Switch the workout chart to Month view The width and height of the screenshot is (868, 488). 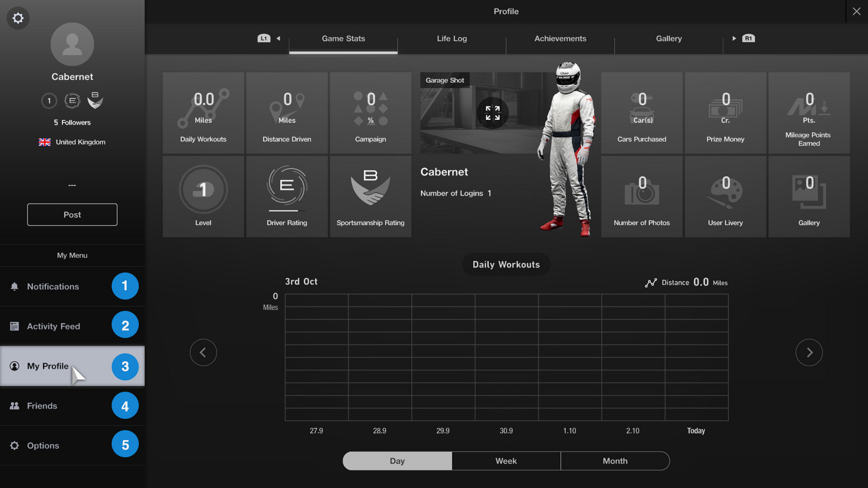[615, 461]
